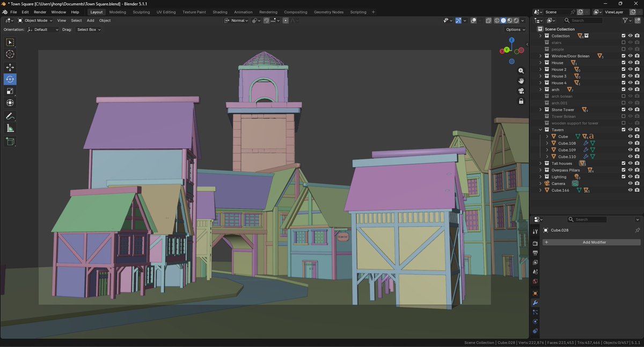
Task: Pick the Measure tool
Action: [10, 128]
